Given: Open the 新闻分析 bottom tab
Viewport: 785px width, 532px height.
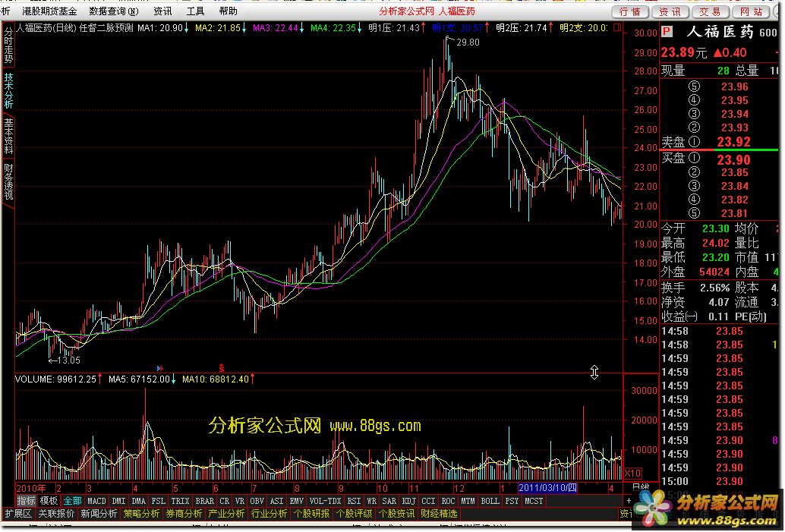Looking at the screenshot, I should [99, 514].
